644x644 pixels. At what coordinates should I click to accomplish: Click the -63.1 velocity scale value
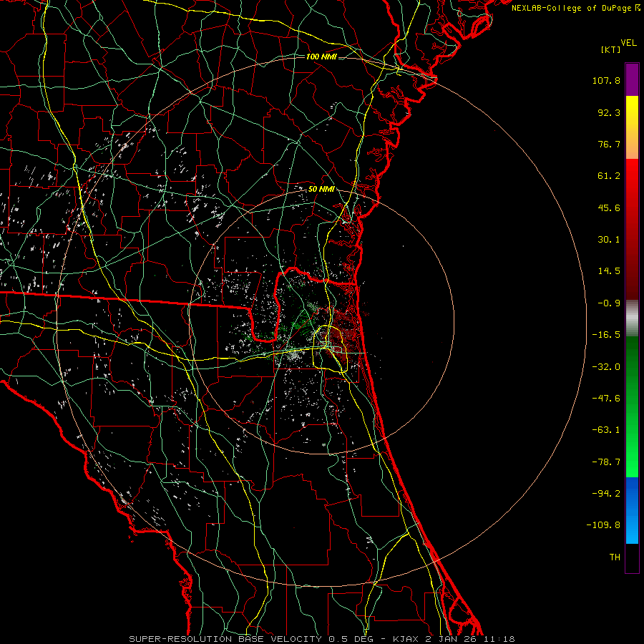606,430
